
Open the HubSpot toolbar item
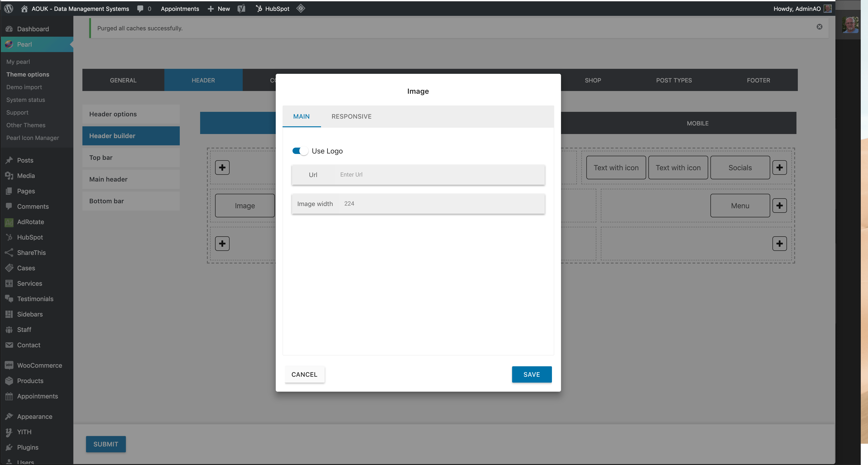click(273, 9)
